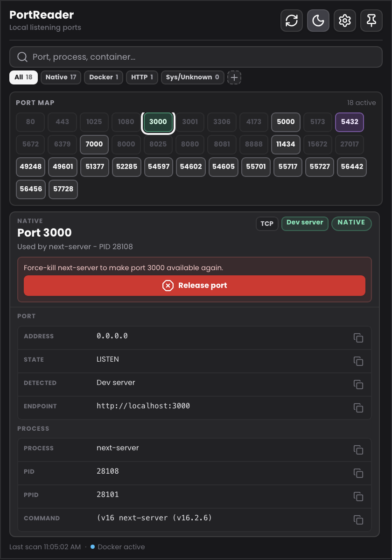The height and width of the screenshot is (560, 392).
Task: Click the pin window icon
Action: coord(371,21)
